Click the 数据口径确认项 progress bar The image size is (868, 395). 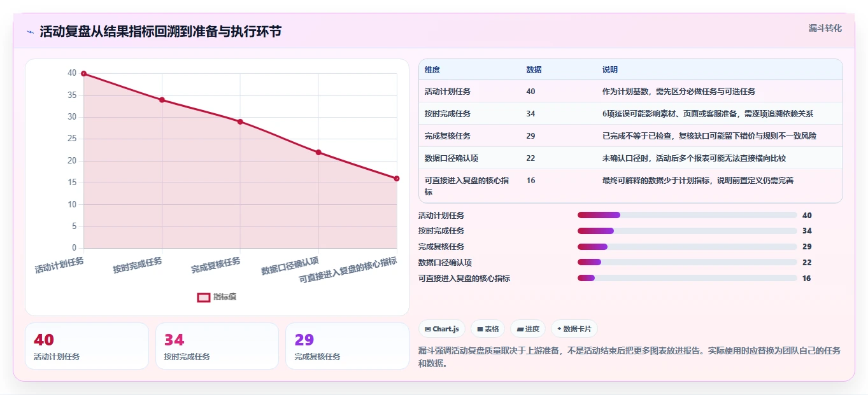[x=687, y=262]
